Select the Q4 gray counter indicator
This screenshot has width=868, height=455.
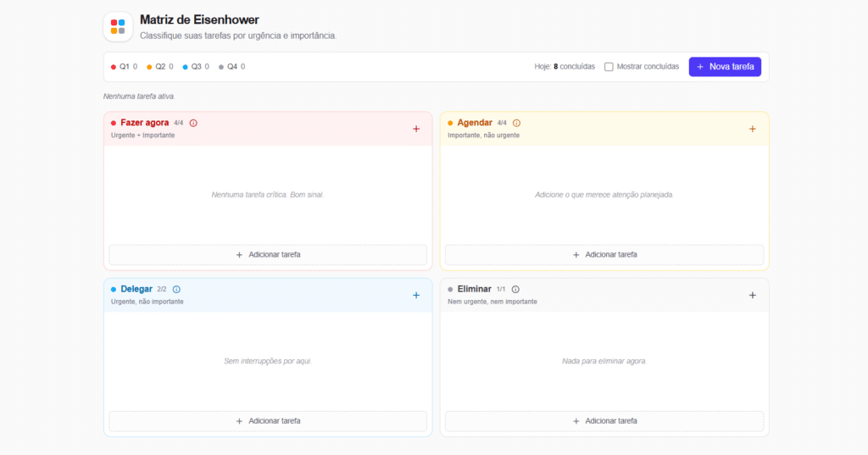pyautogui.click(x=232, y=67)
